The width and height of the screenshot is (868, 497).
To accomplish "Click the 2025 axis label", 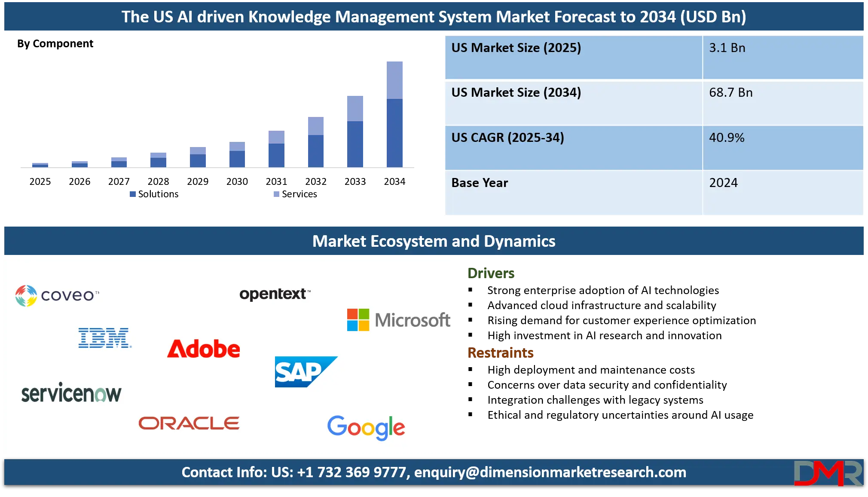I will click(x=40, y=181).
